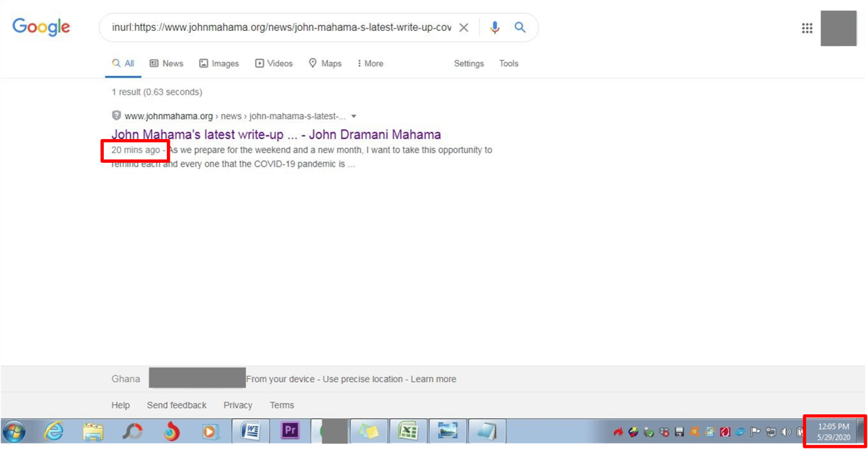This screenshot has height=449, width=868.
Task: Open search Tools filters
Action: point(509,63)
